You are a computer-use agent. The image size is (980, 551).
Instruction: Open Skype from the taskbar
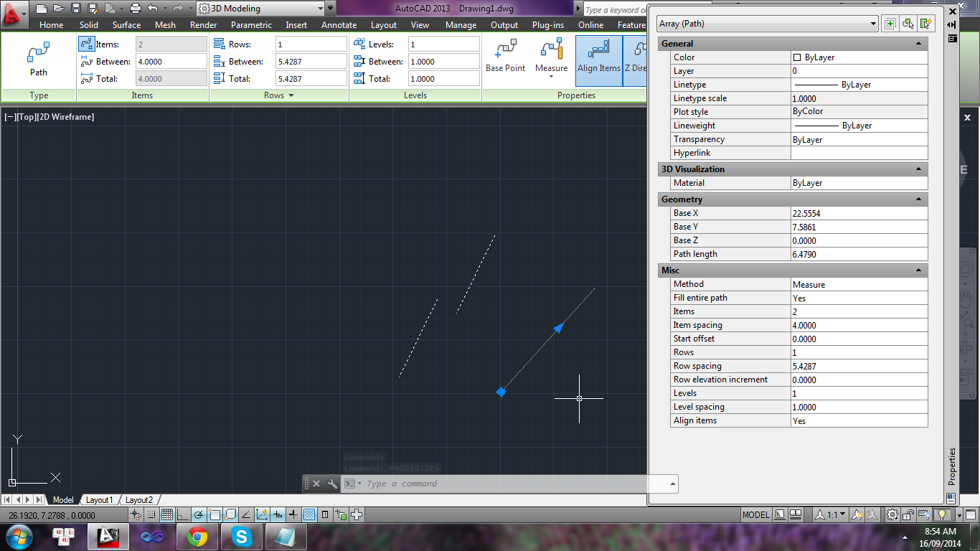tap(240, 536)
